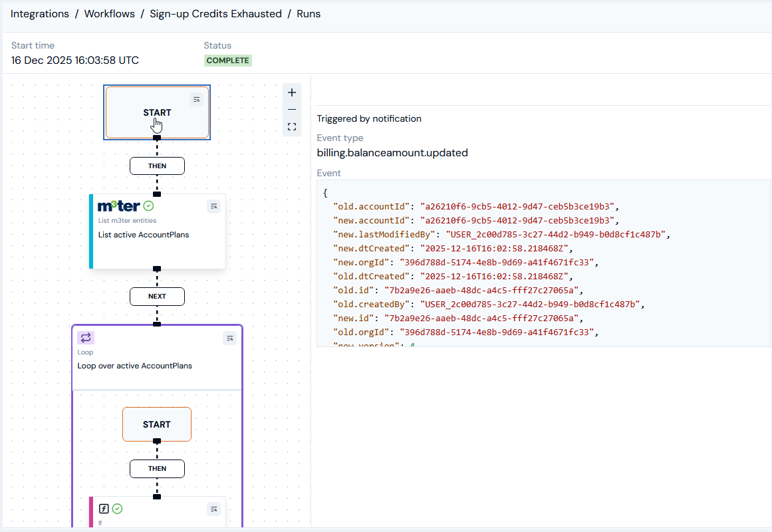Click the function icon on the If node

click(x=103, y=509)
